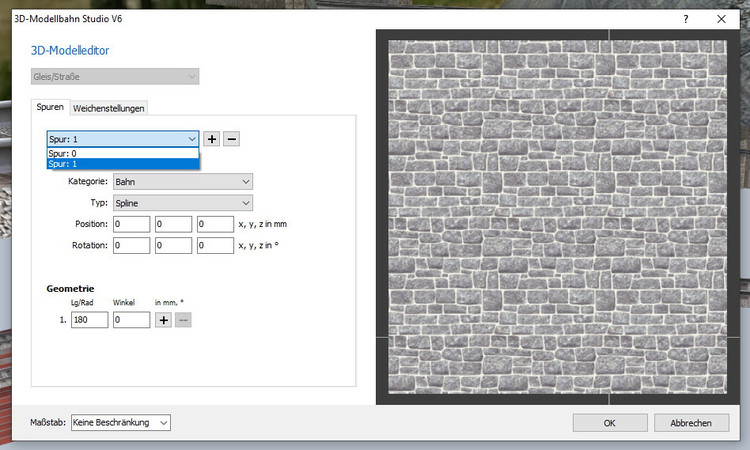Viewport: 750px width, 450px height.
Task: Close the 3D-Modellbahn Studio dialog
Action: coord(721,19)
